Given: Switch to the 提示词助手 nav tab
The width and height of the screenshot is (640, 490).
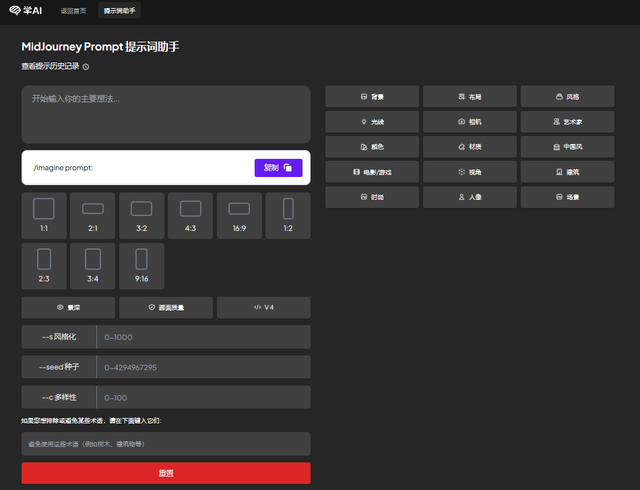Looking at the screenshot, I should pyautogui.click(x=120, y=11).
